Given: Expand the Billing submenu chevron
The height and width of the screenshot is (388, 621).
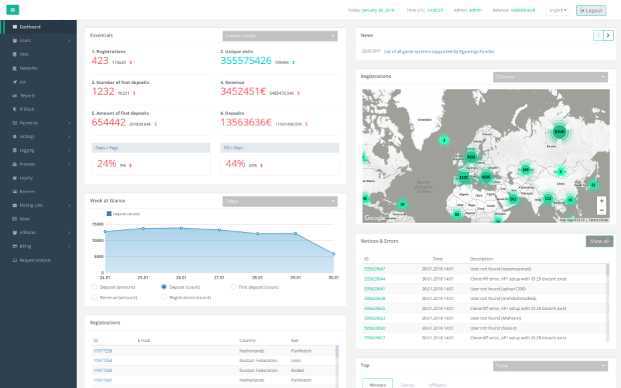Looking at the screenshot, I should pyautogui.click(x=70, y=246).
